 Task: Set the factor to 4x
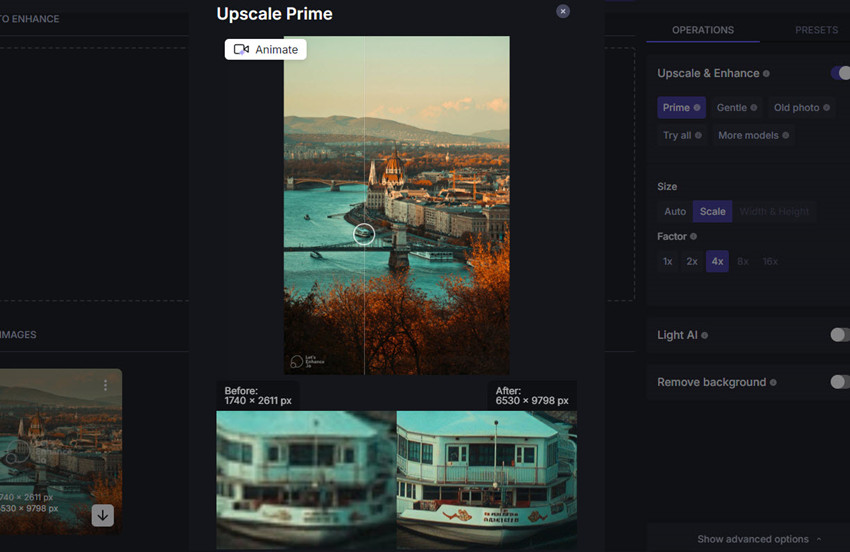click(x=717, y=261)
